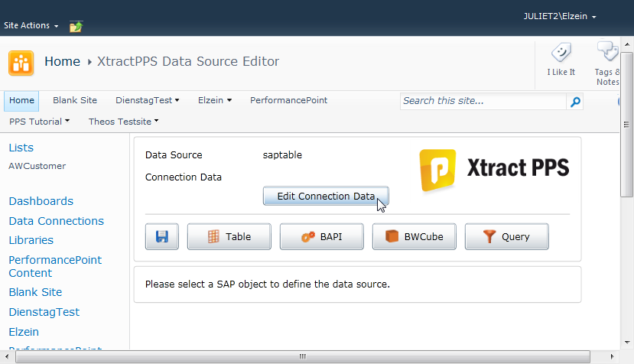Click the horizontal scrollbar right arrow
Image resolution: width=634 pixels, height=364 pixels.
pyautogui.click(x=612, y=356)
